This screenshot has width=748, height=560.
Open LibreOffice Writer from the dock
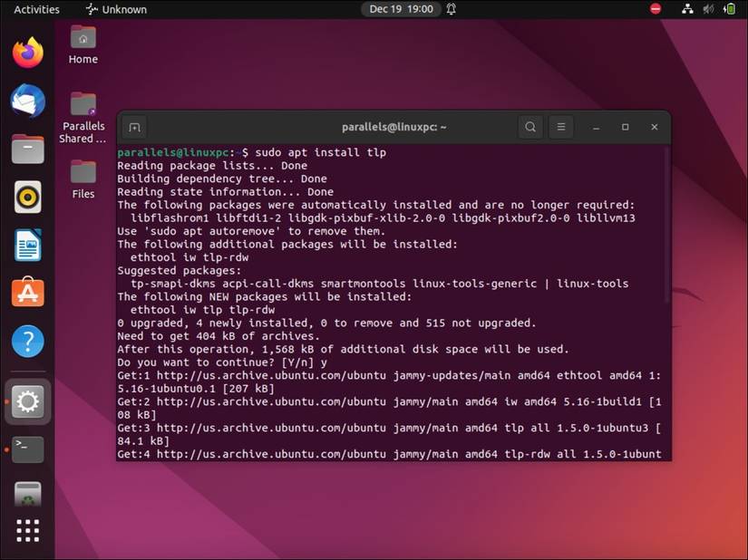[x=27, y=245]
